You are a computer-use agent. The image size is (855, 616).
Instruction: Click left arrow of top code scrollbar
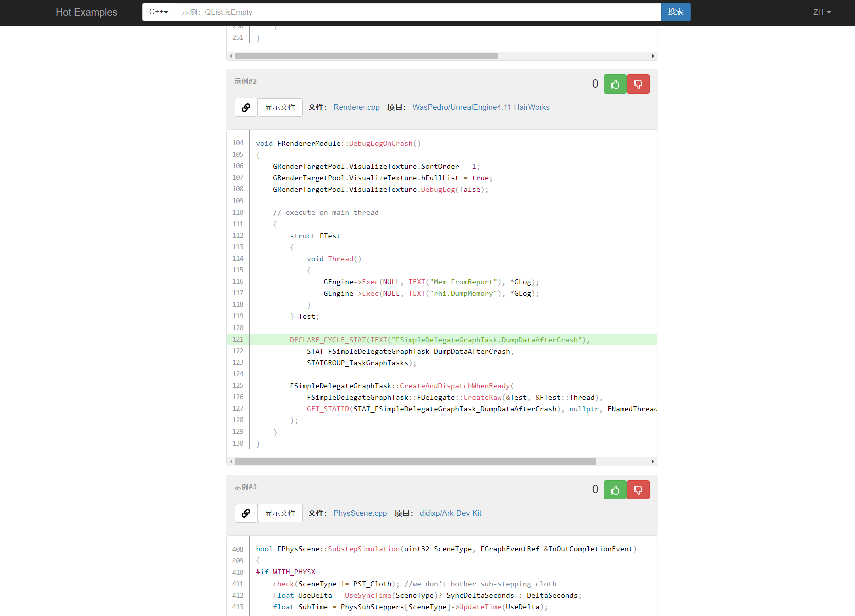[231, 56]
